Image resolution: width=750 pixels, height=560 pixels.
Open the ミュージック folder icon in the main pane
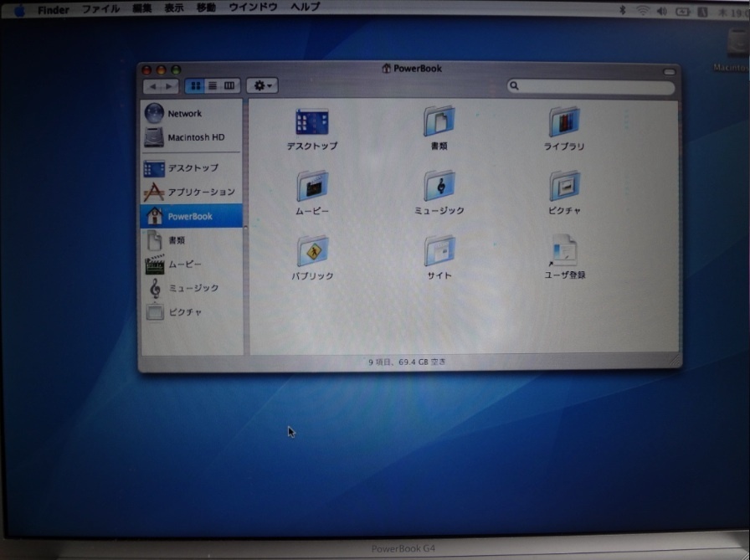point(439,186)
